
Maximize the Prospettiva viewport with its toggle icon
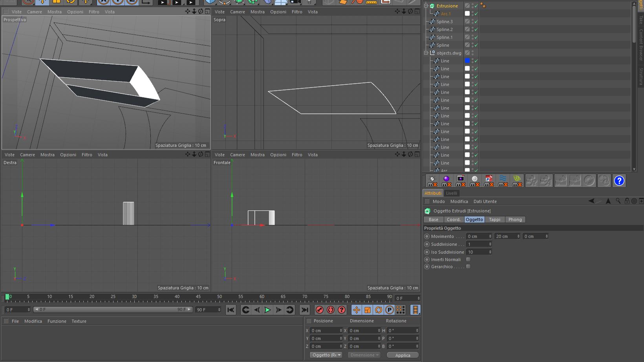pos(207,11)
